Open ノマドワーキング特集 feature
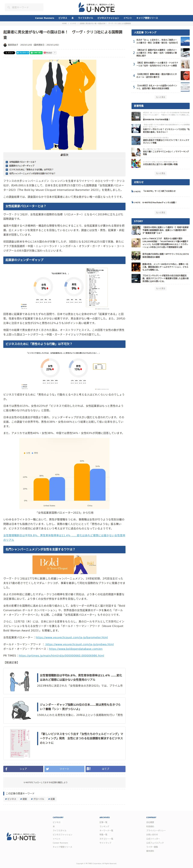The image size is (193, 868). coord(166,153)
